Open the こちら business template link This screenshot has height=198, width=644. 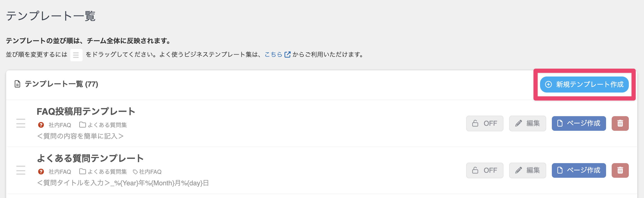[273, 55]
